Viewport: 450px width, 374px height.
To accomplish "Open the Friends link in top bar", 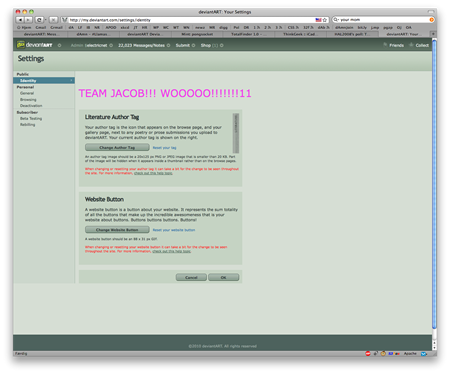I will (x=396, y=45).
